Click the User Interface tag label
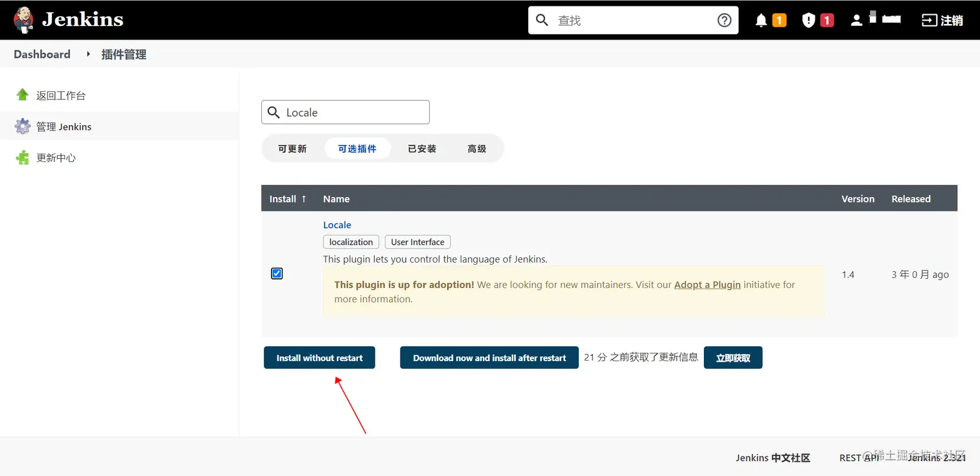Screen dimensions: 980x476 (417, 242)
